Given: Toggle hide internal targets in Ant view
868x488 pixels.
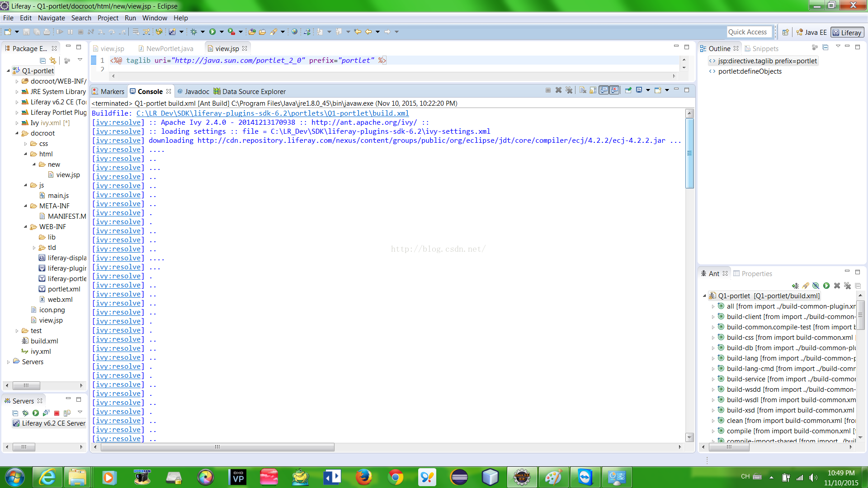Looking at the screenshot, I should click(816, 286).
